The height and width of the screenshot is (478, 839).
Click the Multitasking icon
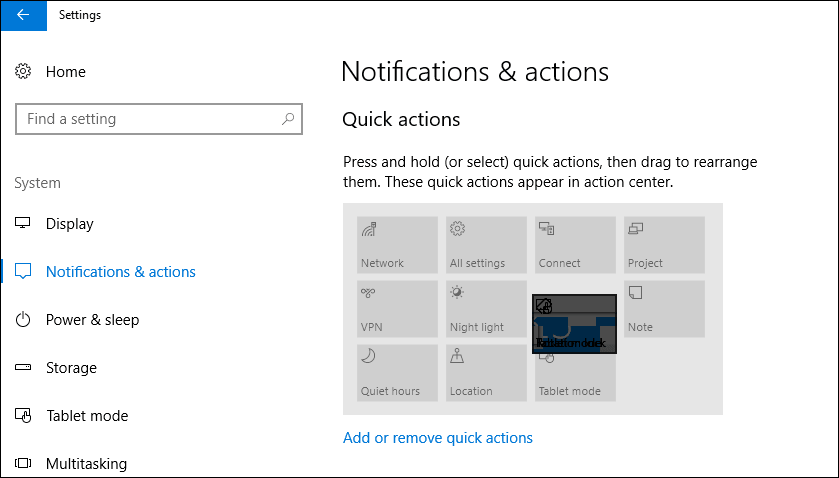click(23, 463)
